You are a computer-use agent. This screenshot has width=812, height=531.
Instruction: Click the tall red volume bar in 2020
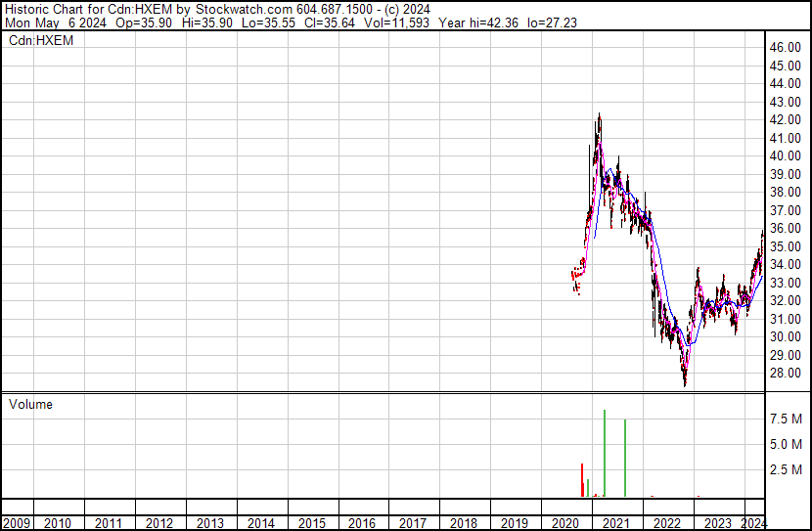click(x=582, y=480)
